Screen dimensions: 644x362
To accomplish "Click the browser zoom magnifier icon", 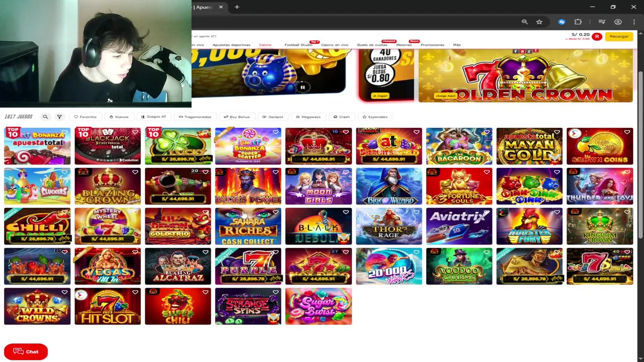I will click(x=525, y=22).
